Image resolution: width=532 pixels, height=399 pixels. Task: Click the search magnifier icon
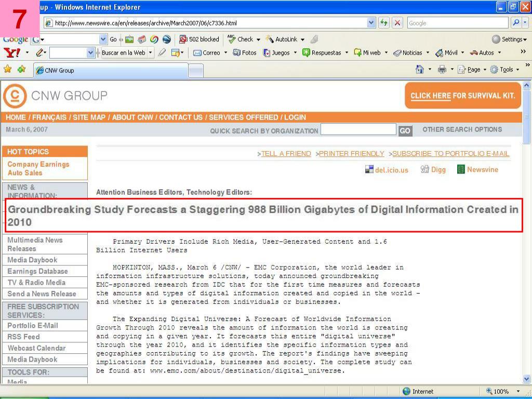[516, 23]
